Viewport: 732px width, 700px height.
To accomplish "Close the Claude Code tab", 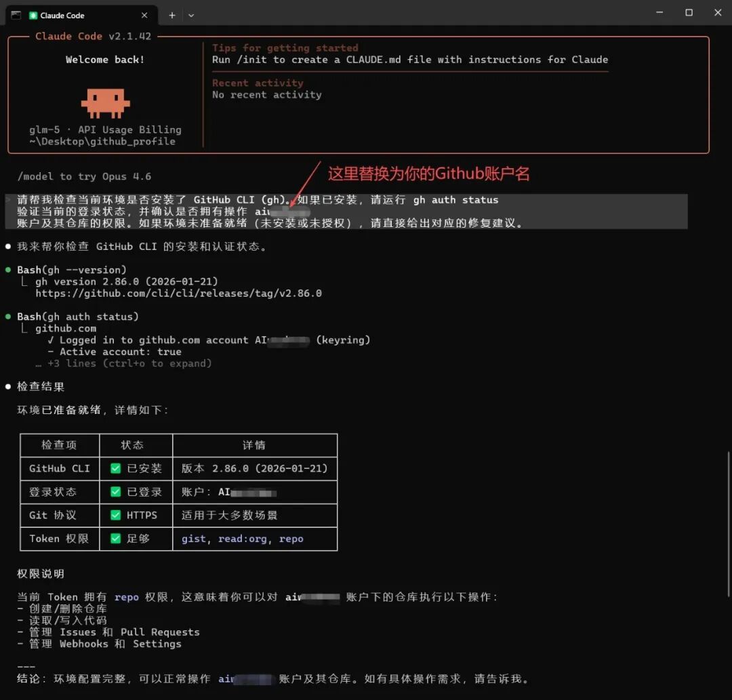I will (x=144, y=16).
